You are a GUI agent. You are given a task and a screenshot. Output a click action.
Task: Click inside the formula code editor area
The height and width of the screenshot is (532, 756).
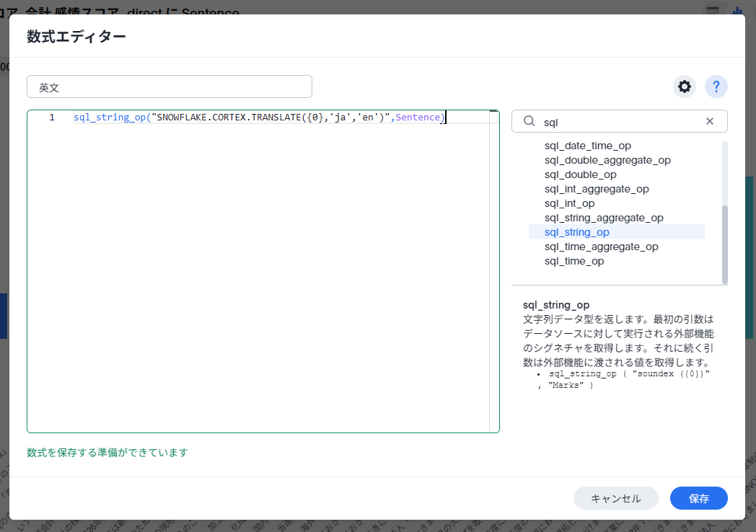click(x=263, y=271)
